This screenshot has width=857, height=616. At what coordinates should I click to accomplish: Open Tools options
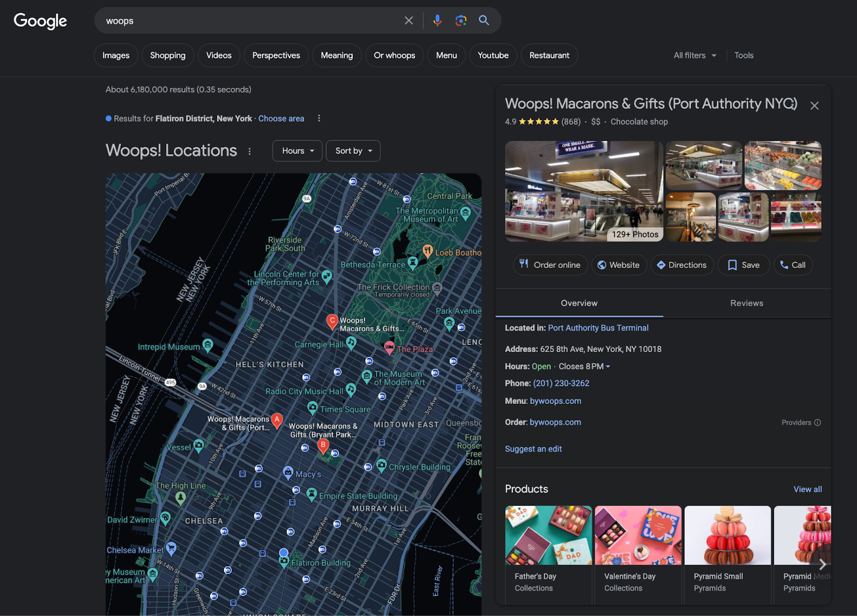pyautogui.click(x=743, y=55)
